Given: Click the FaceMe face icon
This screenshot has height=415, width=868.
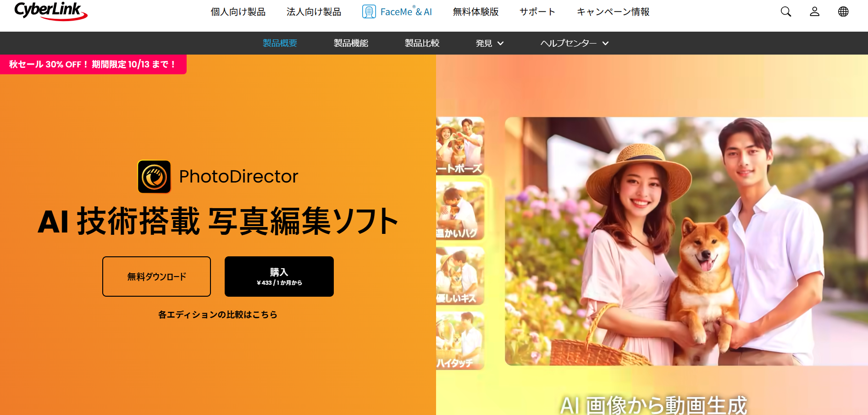Looking at the screenshot, I should pos(369,12).
